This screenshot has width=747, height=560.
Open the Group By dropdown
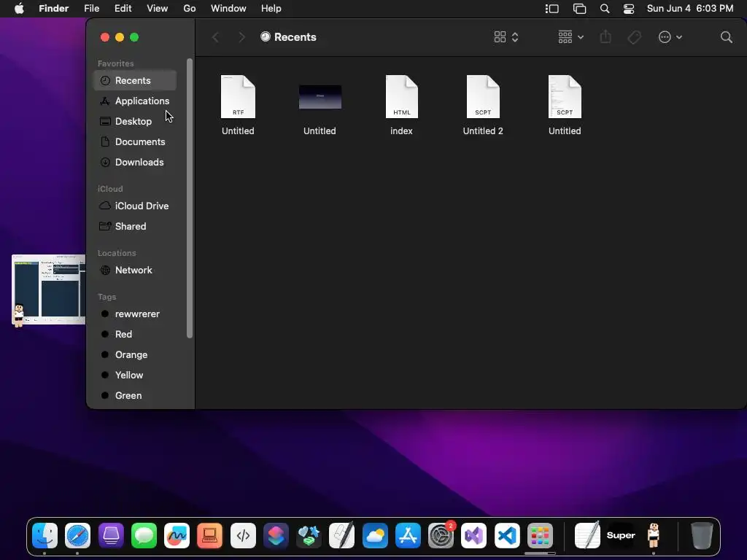tap(570, 37)
